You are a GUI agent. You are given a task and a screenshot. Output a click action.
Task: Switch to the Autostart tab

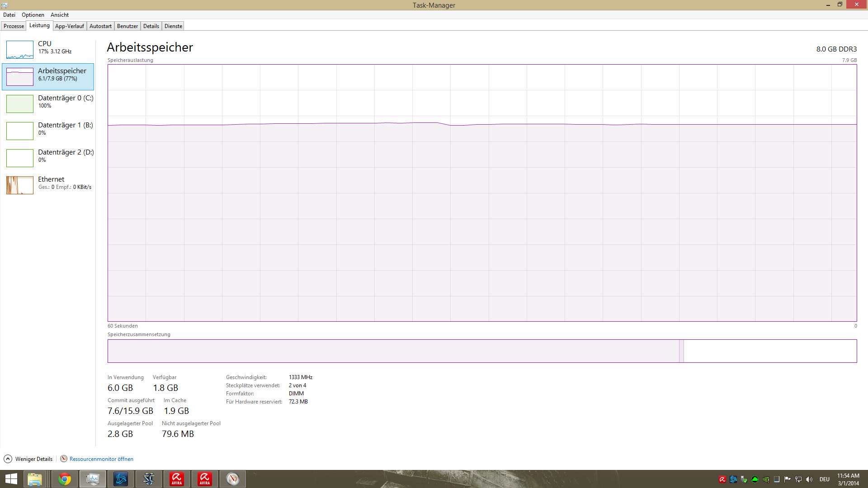(100, 26)
